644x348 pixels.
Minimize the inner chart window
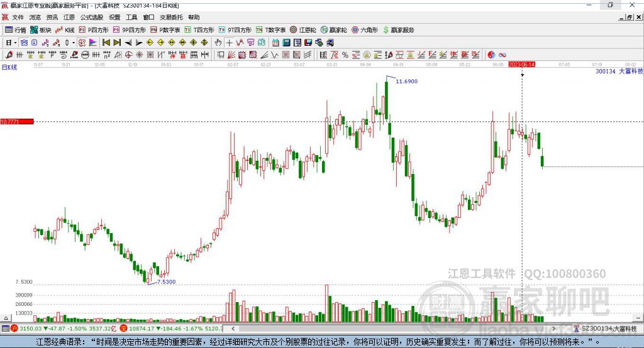(x=622, y=17)
